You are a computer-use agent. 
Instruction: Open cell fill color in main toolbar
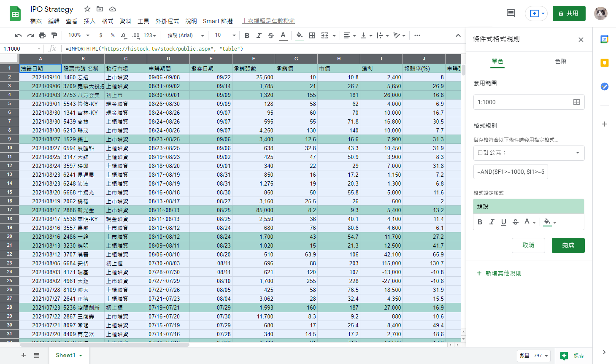click(x=300, y=35)
